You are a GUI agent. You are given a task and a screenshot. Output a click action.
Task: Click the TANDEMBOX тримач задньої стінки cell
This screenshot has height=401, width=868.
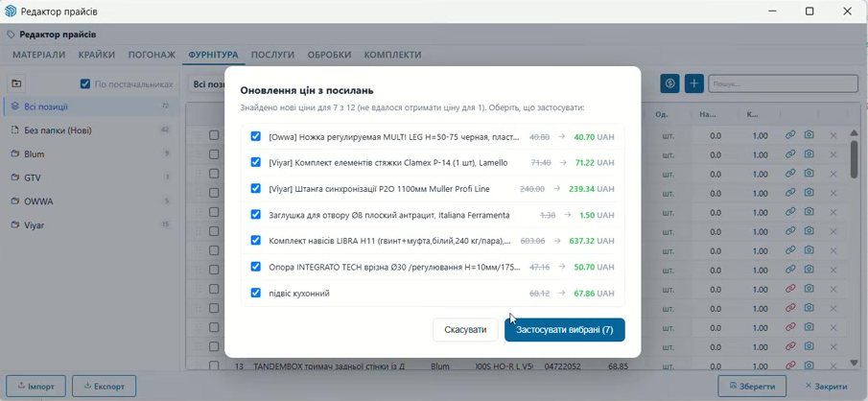[329, 366]
